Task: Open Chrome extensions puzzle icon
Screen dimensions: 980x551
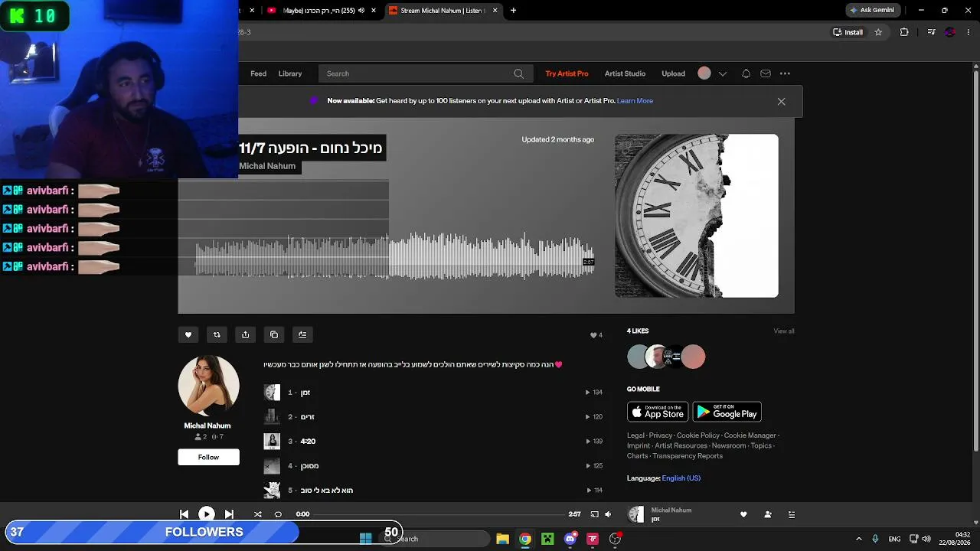Action: coord(904,32)
